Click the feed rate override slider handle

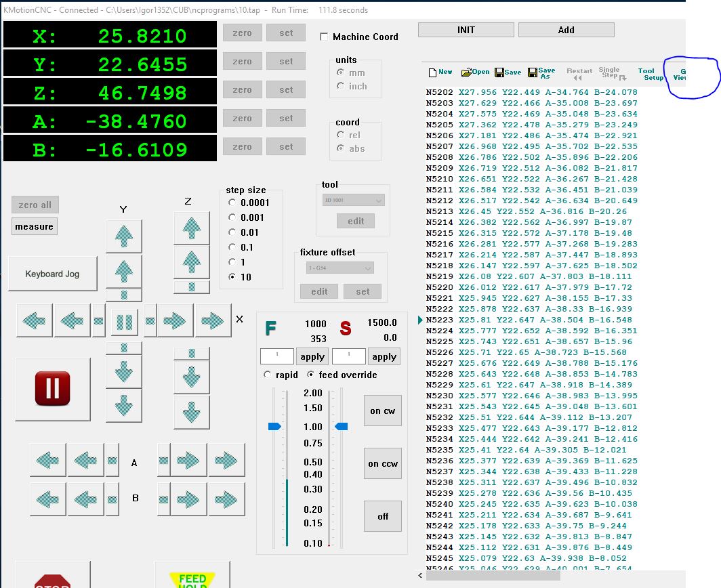click(274, 427)
